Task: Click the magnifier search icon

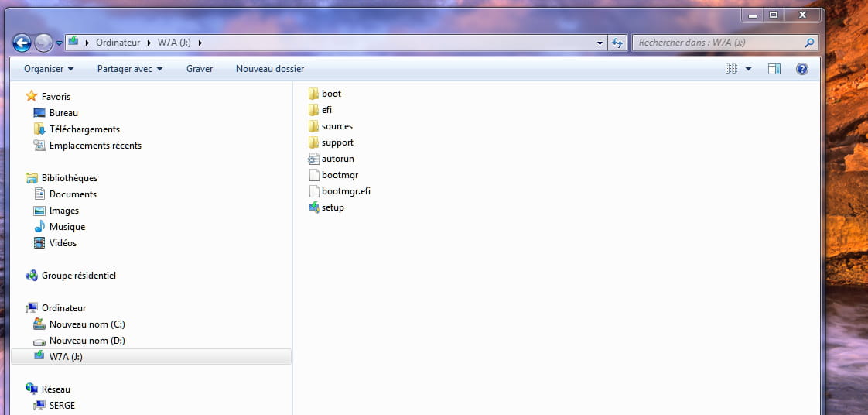Action: click(809, 43)
